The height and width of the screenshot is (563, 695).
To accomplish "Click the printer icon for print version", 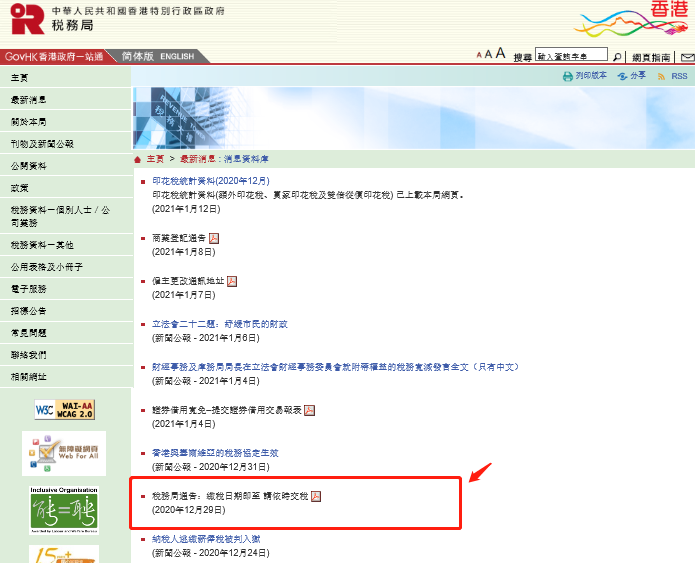I will point(567,76).
